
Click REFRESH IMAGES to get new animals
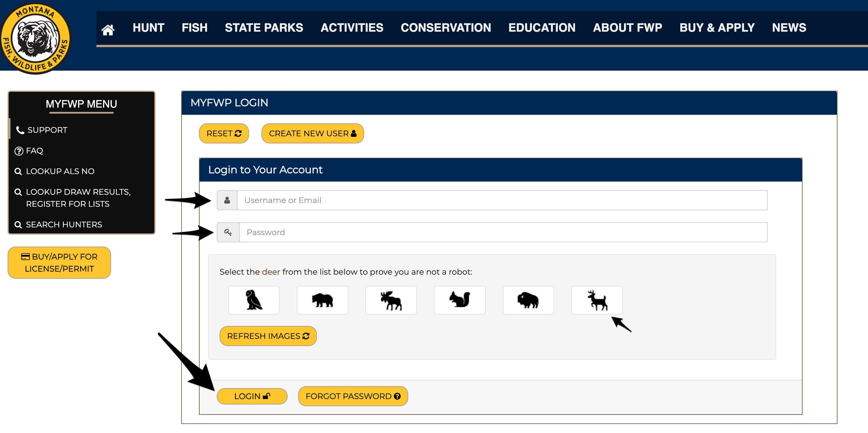[x=268, y=336]
